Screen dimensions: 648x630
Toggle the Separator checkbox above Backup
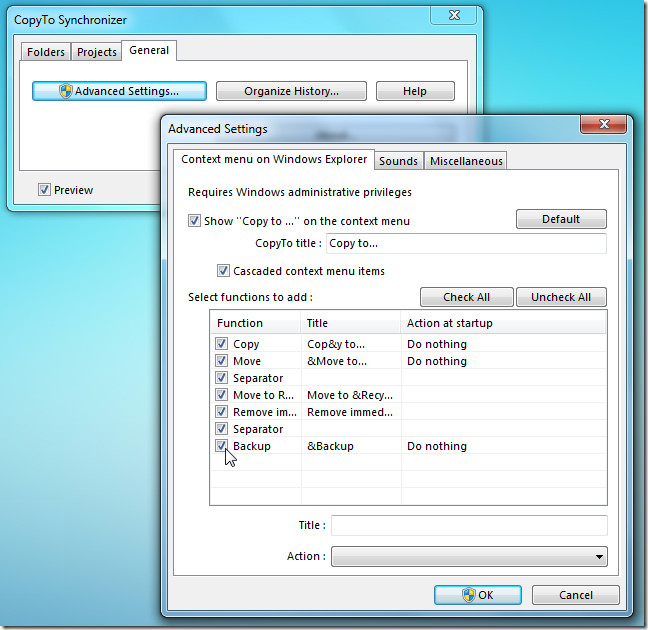(x=222, y=429)
